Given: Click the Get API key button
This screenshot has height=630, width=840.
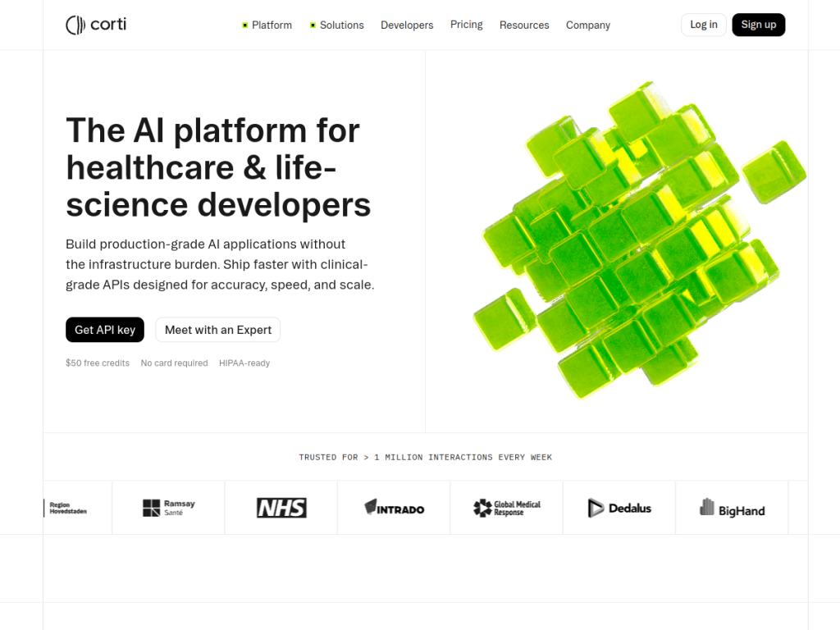Looking at the screenshot, I should 105,330.
